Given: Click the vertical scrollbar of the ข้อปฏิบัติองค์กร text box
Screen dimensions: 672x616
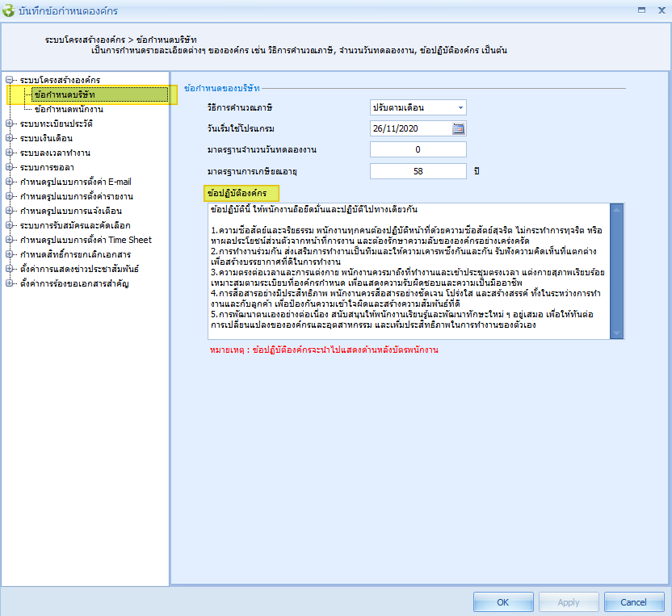Looking at the screenshot, I should pos(617,272).
